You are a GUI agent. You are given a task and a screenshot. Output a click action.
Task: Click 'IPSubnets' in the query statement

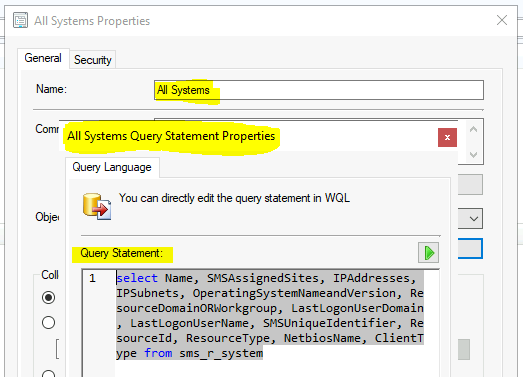[x=147, y=293]
